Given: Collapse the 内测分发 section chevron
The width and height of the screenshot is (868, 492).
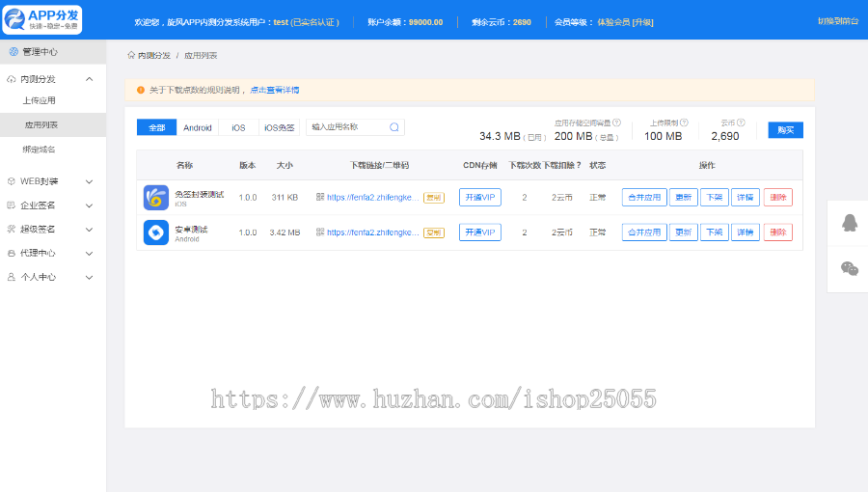Looking at the screenshot, I should [89, 79].
